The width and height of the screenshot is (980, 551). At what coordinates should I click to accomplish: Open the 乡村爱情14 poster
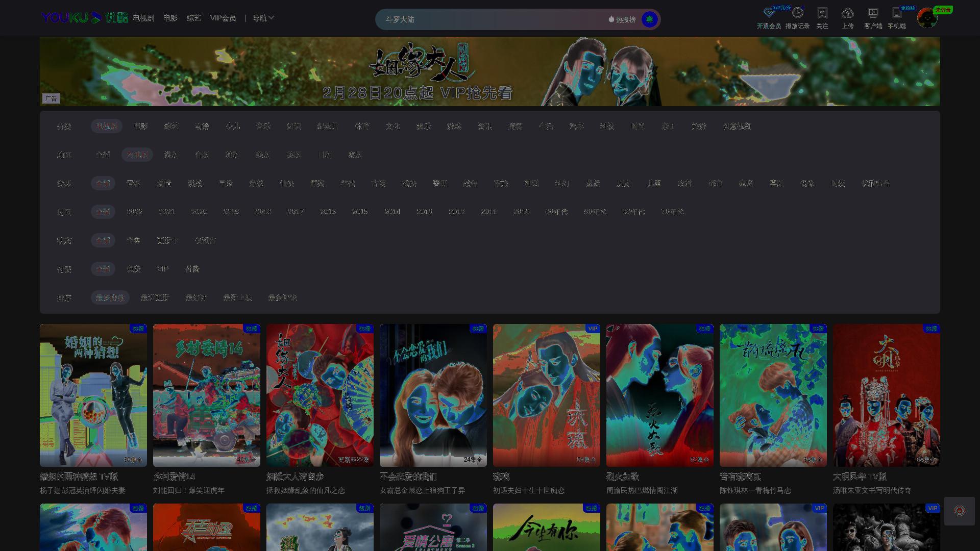207,395
